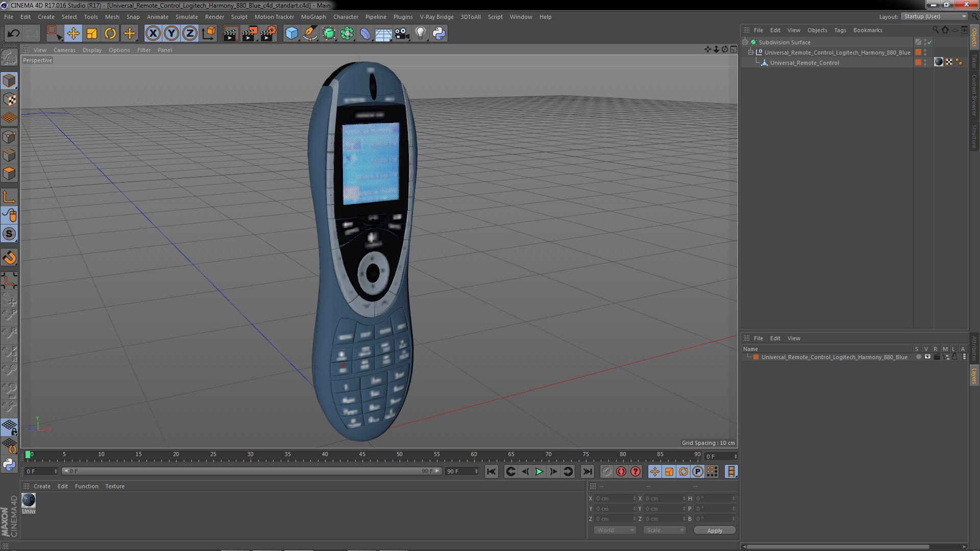The width and height of the screenshot is (980, 551).
Task: Add a Cube primitive object
Action: point(291,34)
